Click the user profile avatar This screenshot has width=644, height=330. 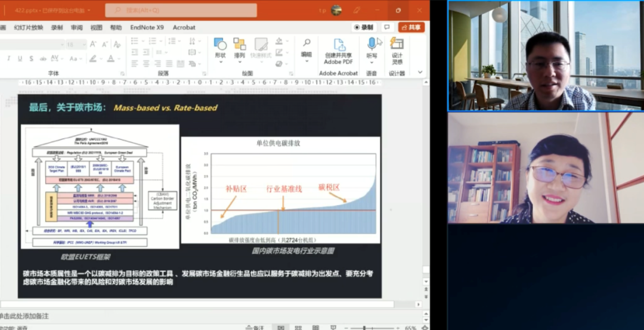click(x=336, y=10)
